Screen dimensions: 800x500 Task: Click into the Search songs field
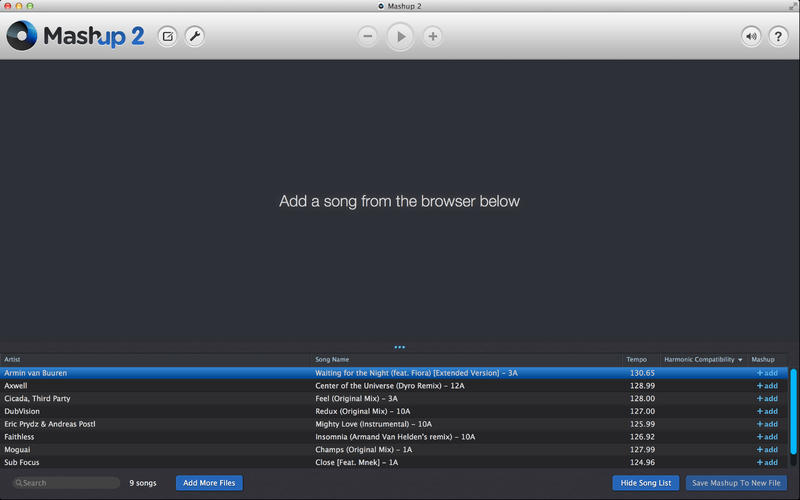pyautogui.click(x=66, y=483)
